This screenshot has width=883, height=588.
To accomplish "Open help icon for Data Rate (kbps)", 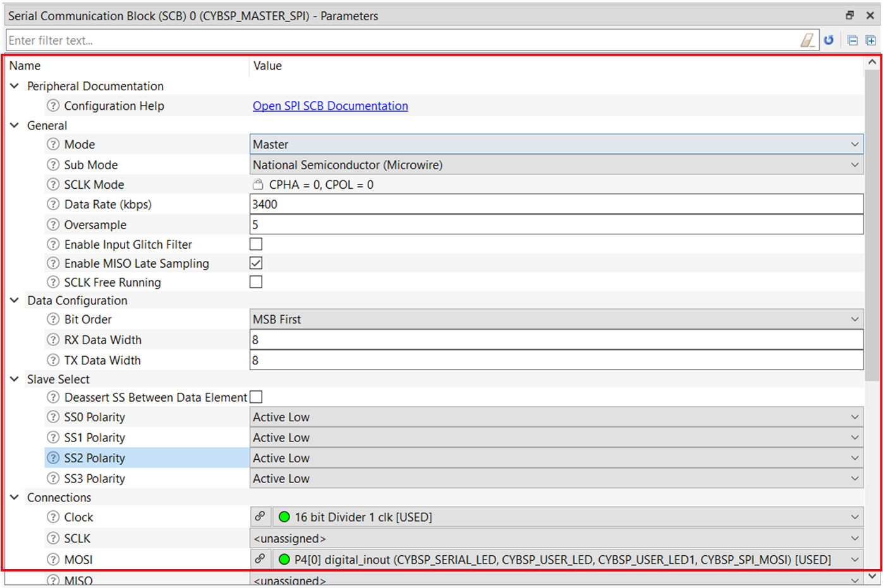I will [x=54, y=204].
